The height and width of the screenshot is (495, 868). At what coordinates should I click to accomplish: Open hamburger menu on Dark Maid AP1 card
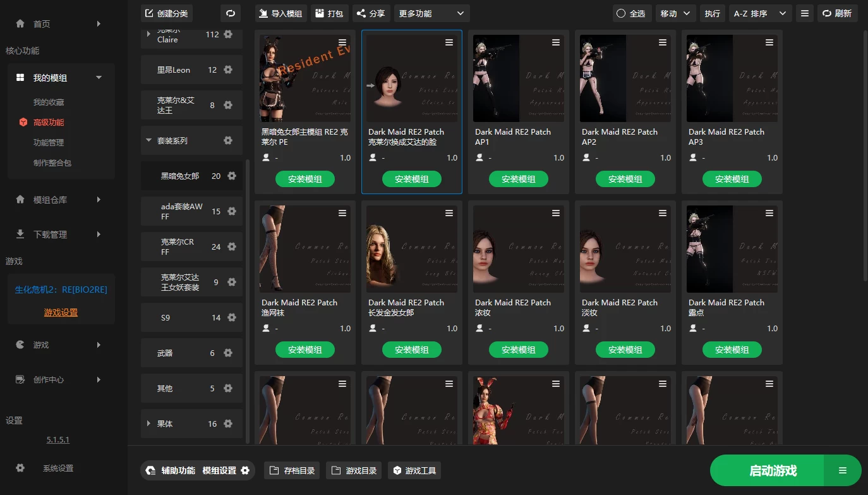coord(556,42)
